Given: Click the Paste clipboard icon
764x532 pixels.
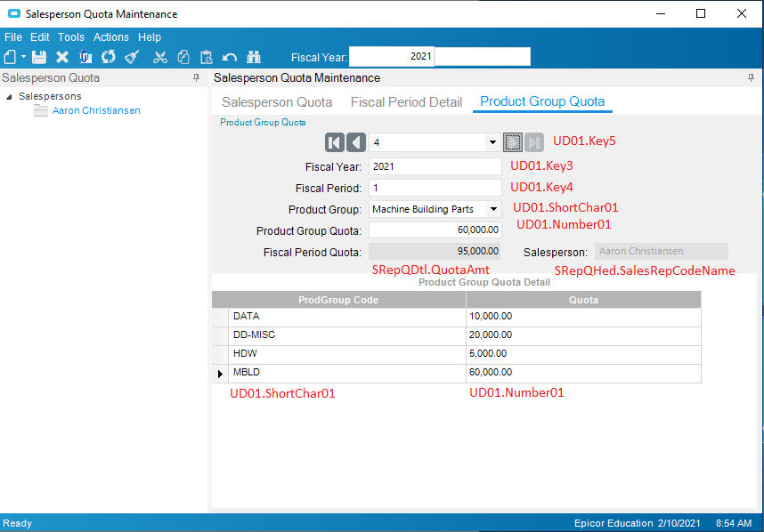Looking at the screenshot, I should (207, 57).
